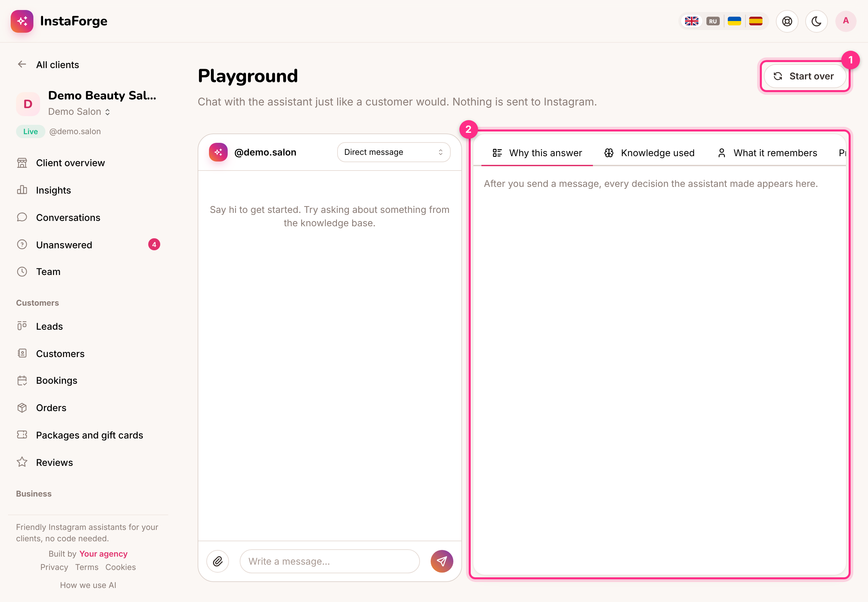This screenshot has width=868, height=602.
Task: Open the user avatar A menu
Action: (x=846, y=21)
